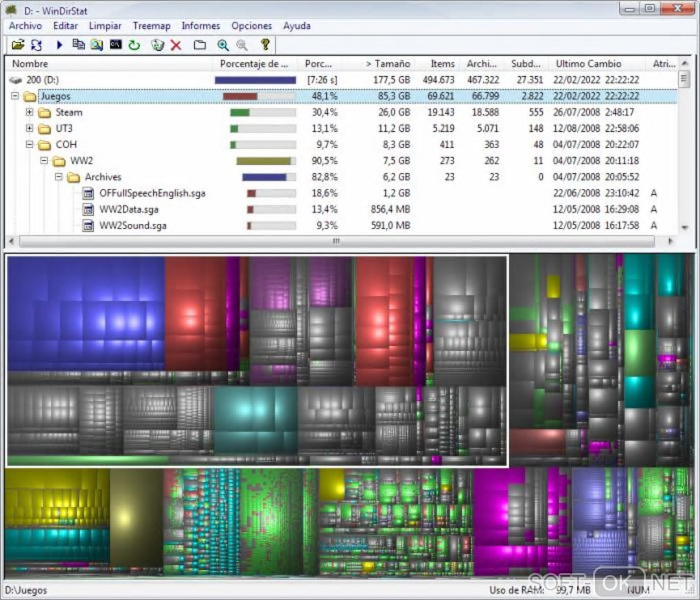
Task: Click the red X delete icon
Action: pyautogui.click(x=176, y=45)
